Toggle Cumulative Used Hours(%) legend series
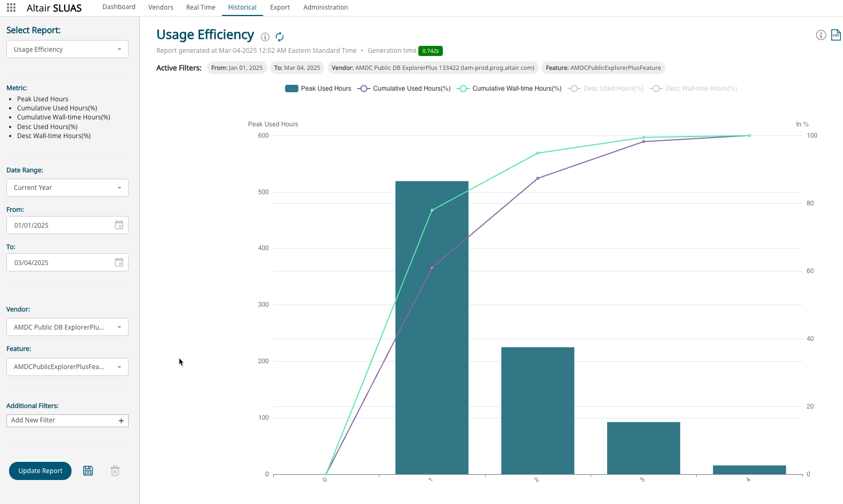The width and height of the screenshot is (843, 504). click(404, 89)
